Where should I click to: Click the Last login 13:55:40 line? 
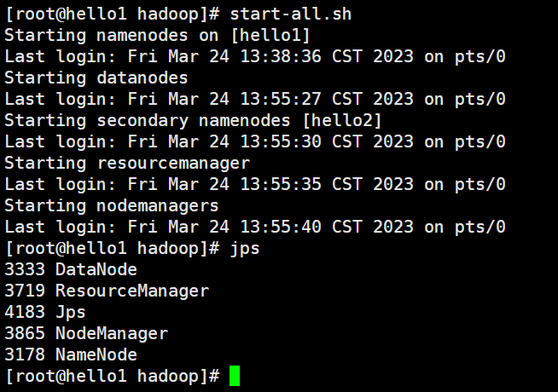(255, 228)
